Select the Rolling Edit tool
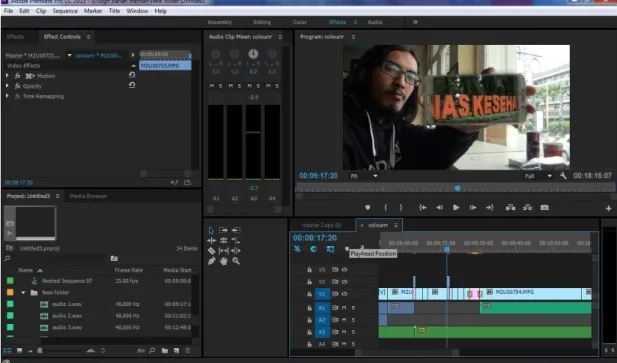The width and height of the screenshot is (617, 363). [x=224, y=240]
